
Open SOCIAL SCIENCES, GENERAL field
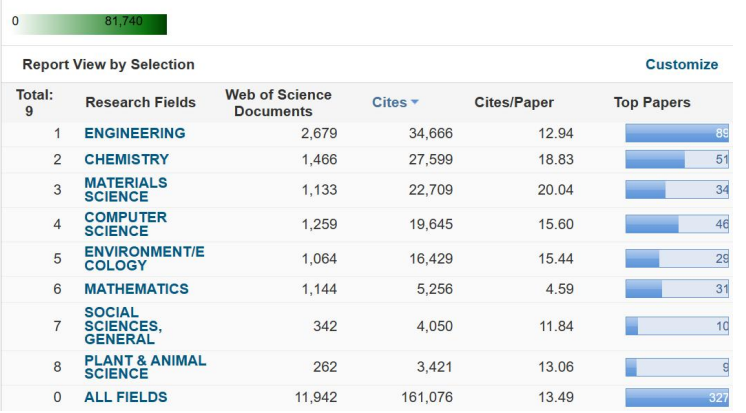[x=123, y=326]
